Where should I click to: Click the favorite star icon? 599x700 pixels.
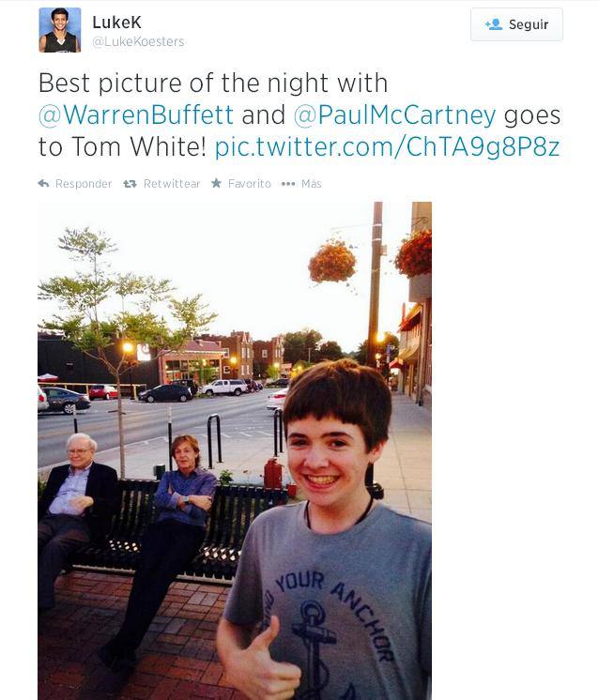pyautogui.click(x=216, y=183)
